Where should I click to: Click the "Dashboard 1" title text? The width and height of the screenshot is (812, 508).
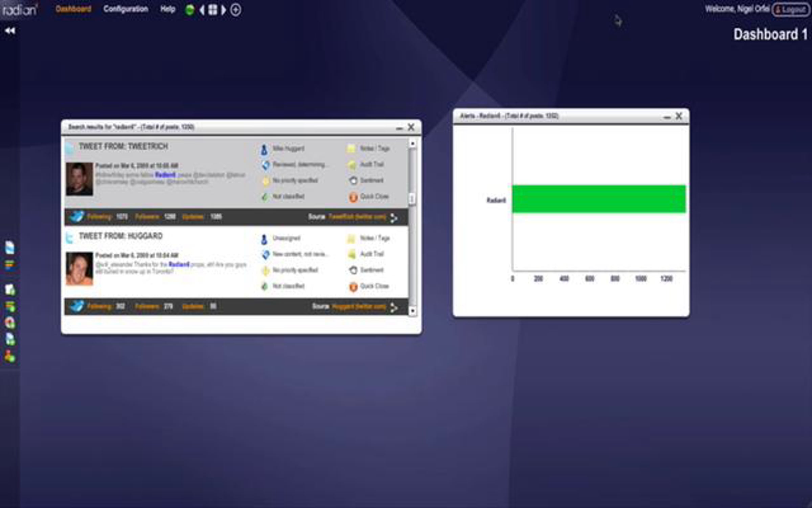771,35
